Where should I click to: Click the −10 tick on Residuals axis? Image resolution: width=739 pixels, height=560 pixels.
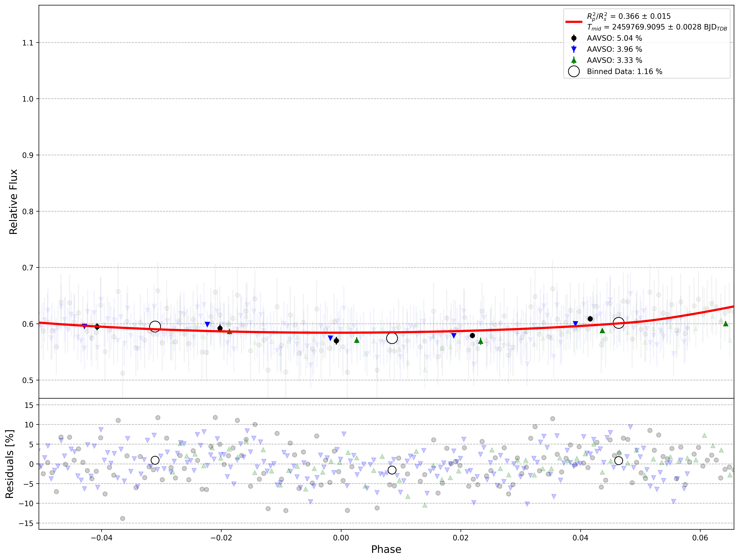click(x=26, y=504)
